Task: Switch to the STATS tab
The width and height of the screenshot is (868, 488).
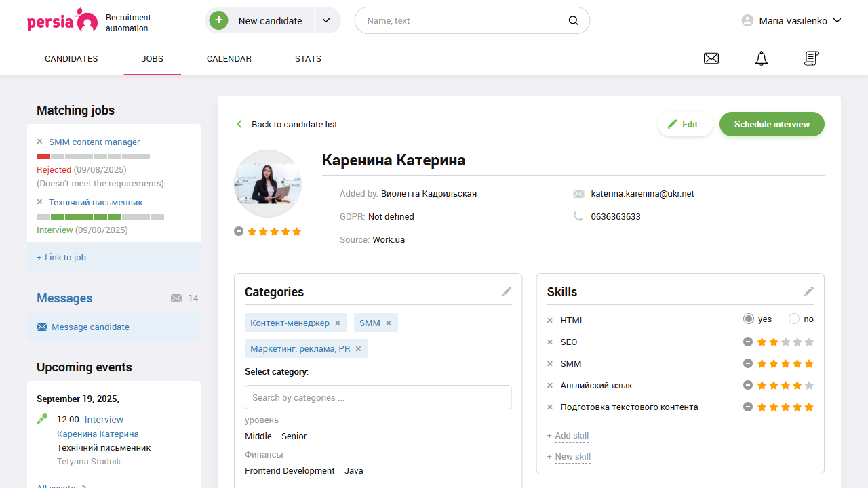Action: pos(308,58)
